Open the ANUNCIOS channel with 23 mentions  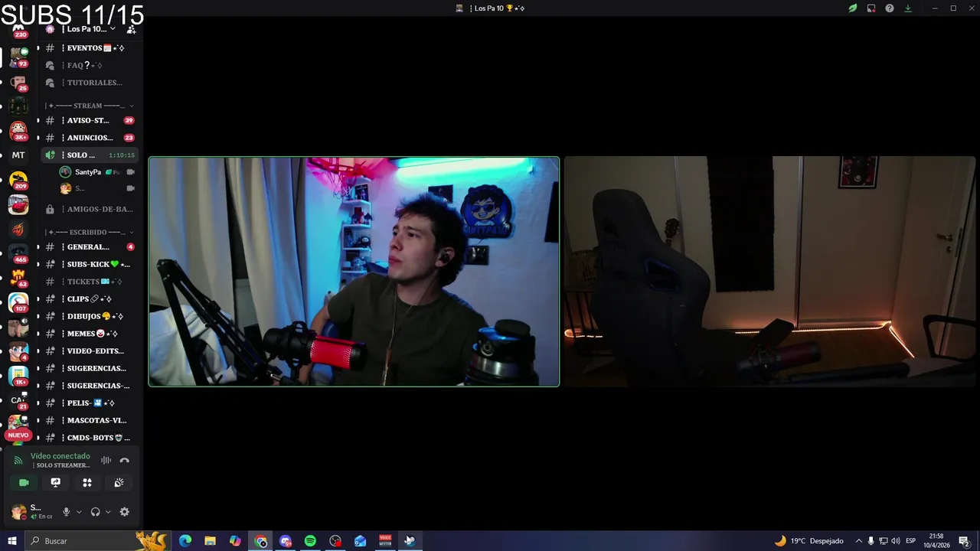click(90, 138)
